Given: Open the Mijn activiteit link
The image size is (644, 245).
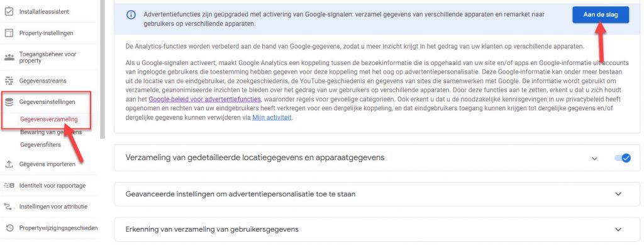Looking at the screenshot, I should (272, 118).
